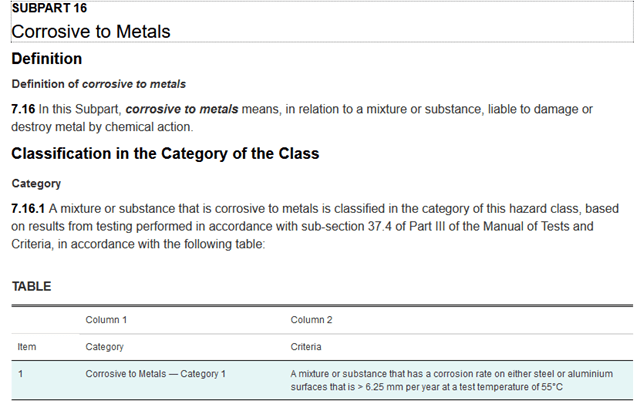Click the Definition heading
This screenshot has width=640, height=411.
coord(46,59)
